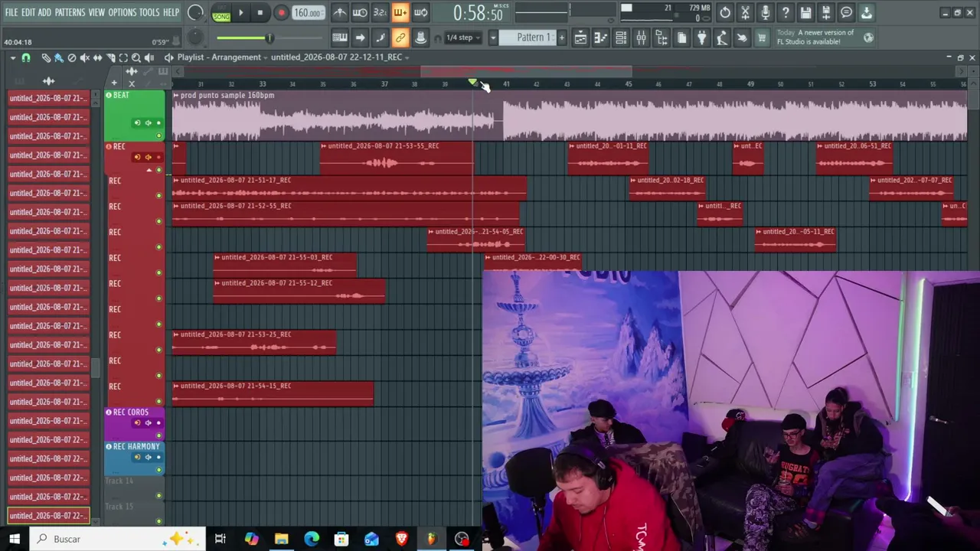Open the TOOLS menu

149,12
